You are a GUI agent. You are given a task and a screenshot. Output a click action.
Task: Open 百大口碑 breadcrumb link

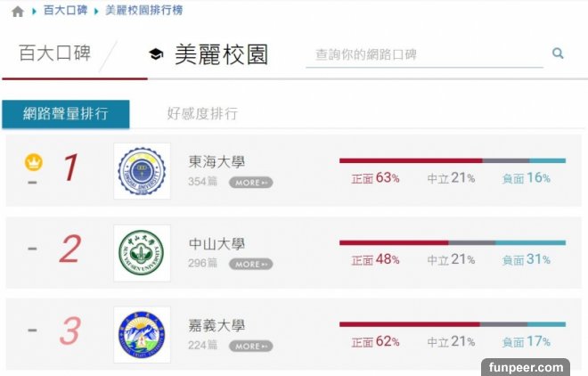[65, 12]
